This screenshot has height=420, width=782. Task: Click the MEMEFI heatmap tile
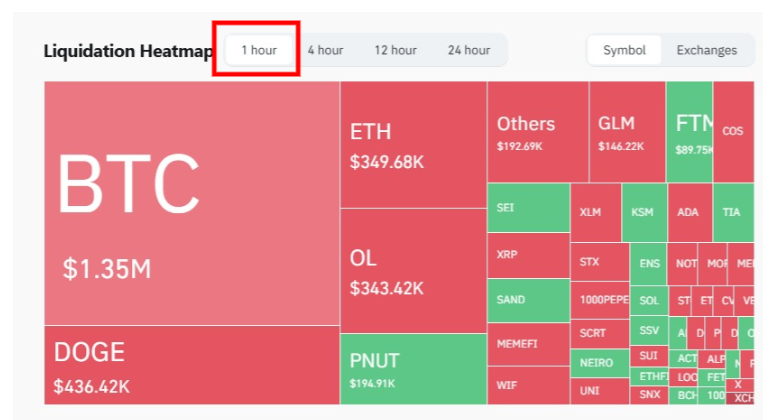tap(528, 344)
